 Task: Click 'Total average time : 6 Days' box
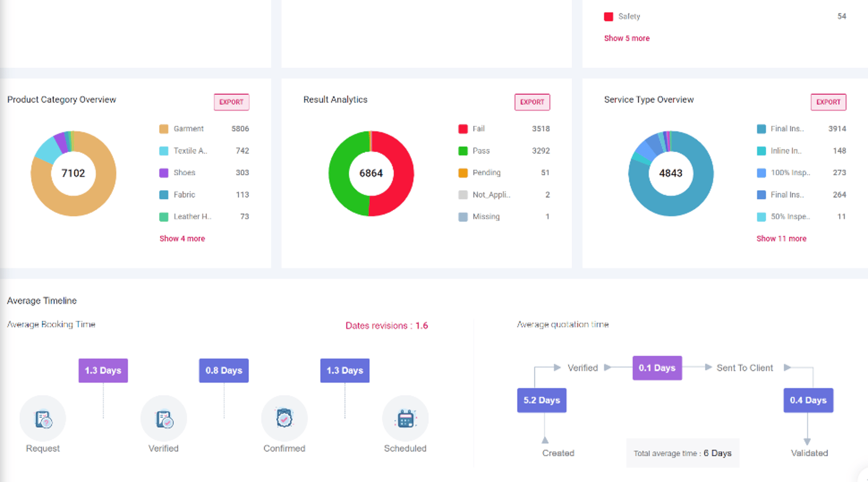(x=683, y=453)
